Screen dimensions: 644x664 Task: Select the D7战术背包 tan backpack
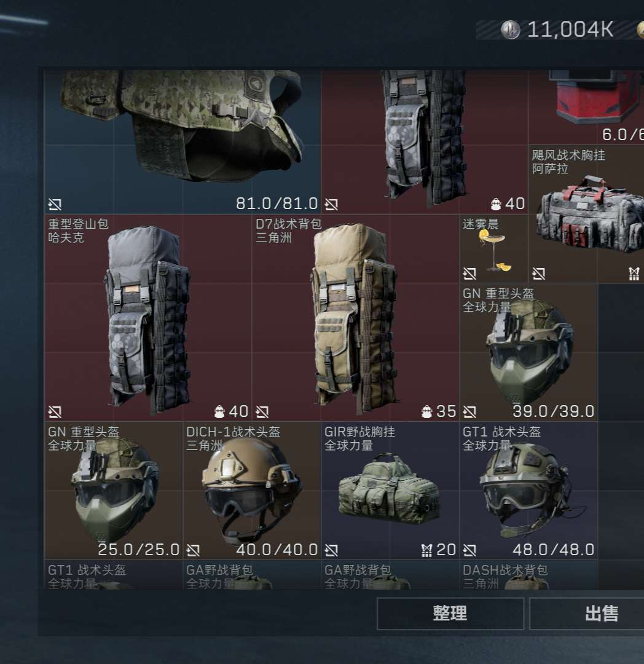[355, 318]
